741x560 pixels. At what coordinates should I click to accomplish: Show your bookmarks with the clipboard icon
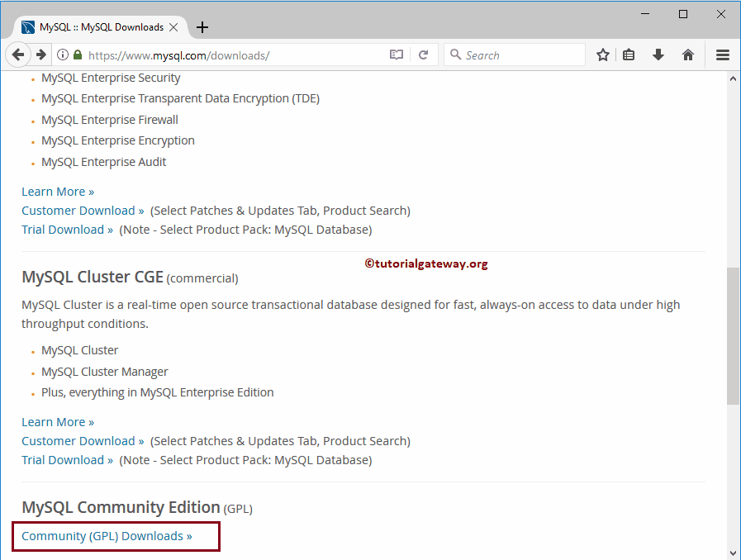(629, 55)
